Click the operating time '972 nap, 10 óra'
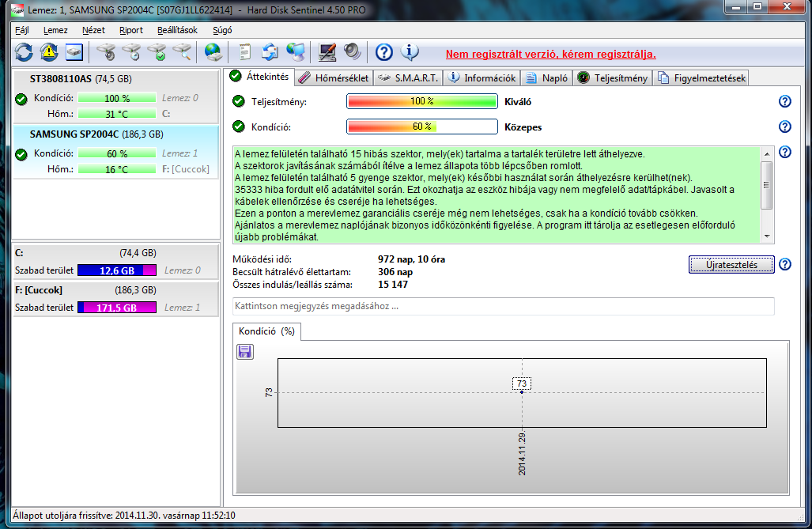812x529 pixels. [411, 259]
